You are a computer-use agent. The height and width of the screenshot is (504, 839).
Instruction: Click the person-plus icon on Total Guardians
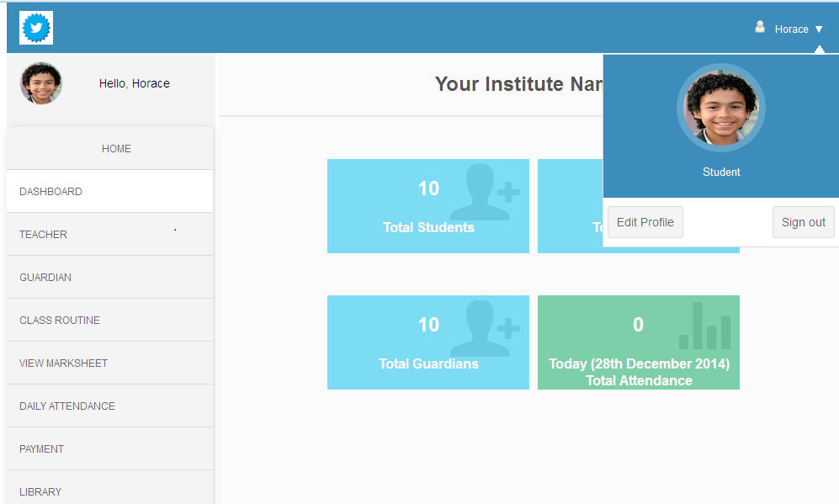pos(485,329)
